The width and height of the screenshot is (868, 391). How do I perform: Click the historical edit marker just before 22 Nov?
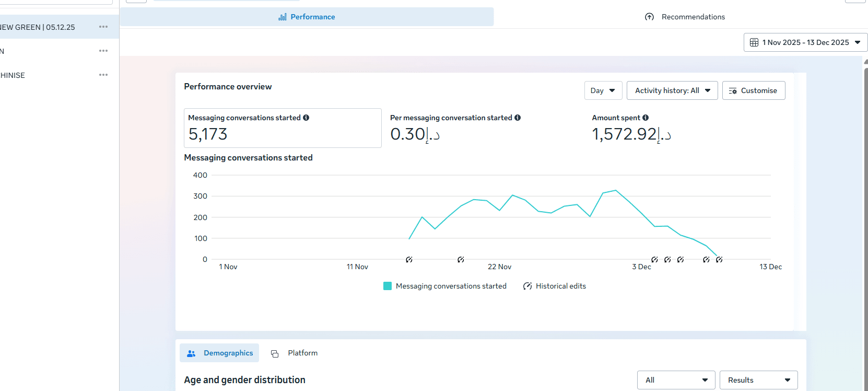tap(461, 259)
